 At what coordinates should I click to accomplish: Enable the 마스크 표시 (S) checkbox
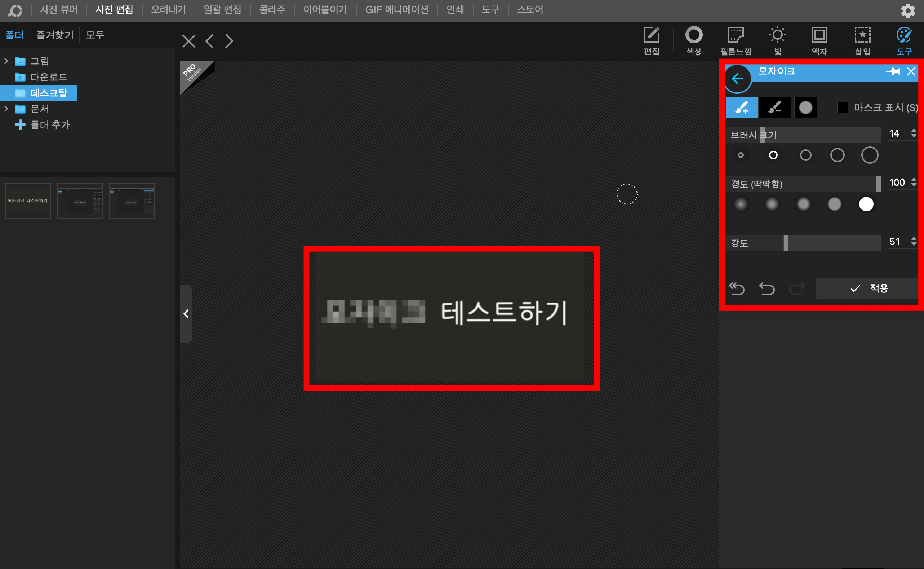click(843, 107)
